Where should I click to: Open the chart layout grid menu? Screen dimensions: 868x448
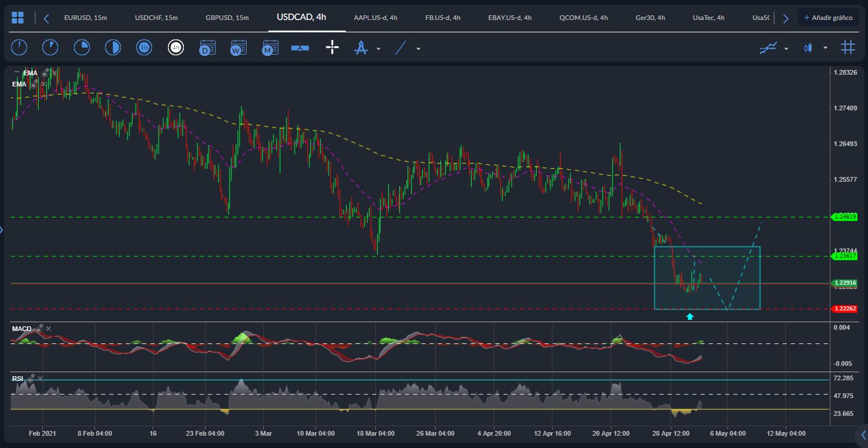click(x=18, y=18)
